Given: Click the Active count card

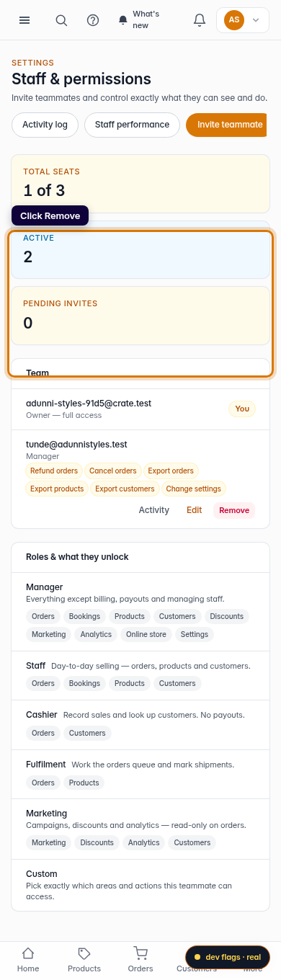Looking at the screenshot, I should (140, 249).
